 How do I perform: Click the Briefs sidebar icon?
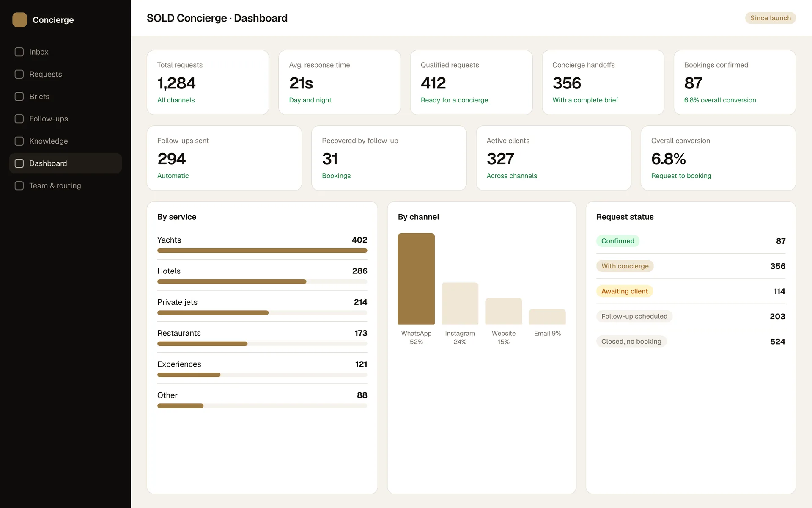click(19, 97)
